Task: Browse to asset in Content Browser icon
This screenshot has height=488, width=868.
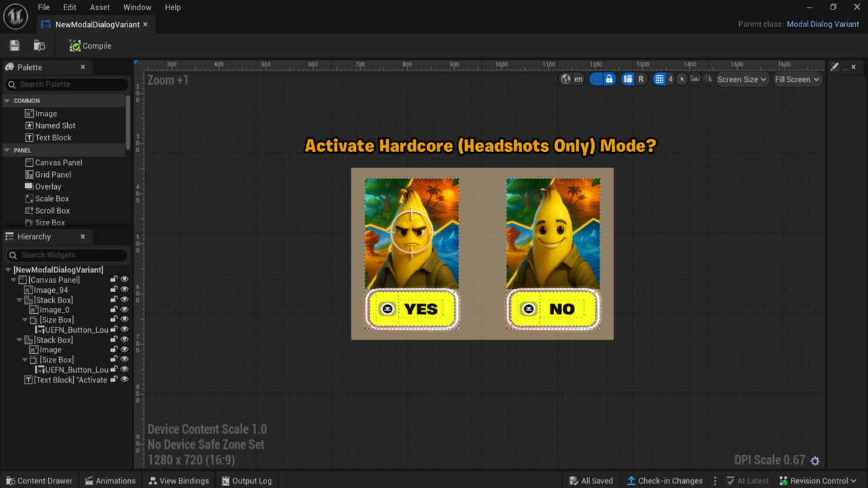Action: 39,45
